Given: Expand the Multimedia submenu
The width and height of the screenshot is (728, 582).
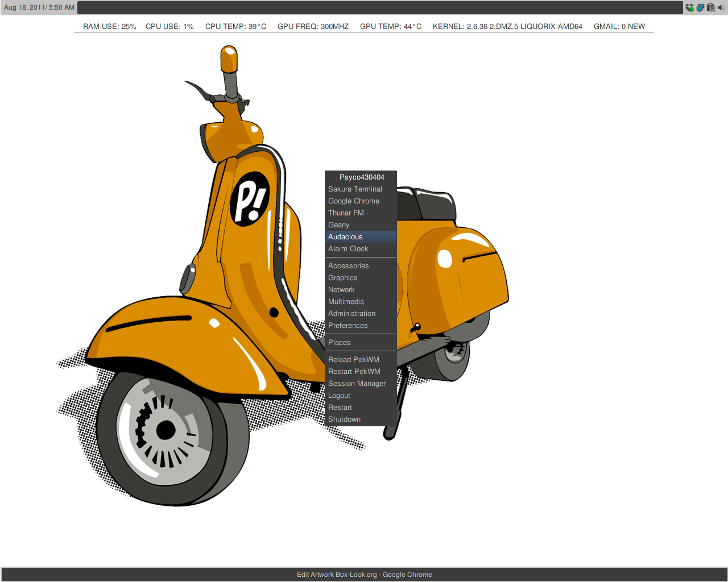Looking at the screenshot, I should pos(361,302).
